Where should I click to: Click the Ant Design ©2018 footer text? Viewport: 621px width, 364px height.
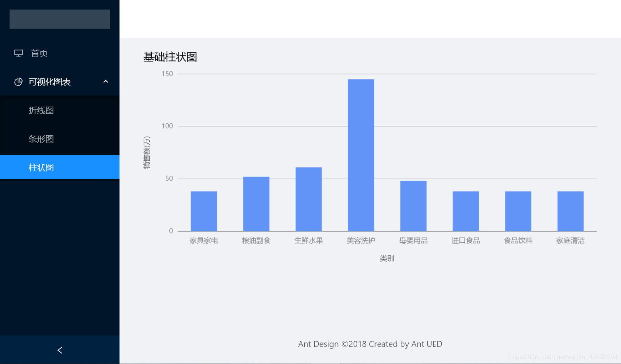(x=370, y=344)
